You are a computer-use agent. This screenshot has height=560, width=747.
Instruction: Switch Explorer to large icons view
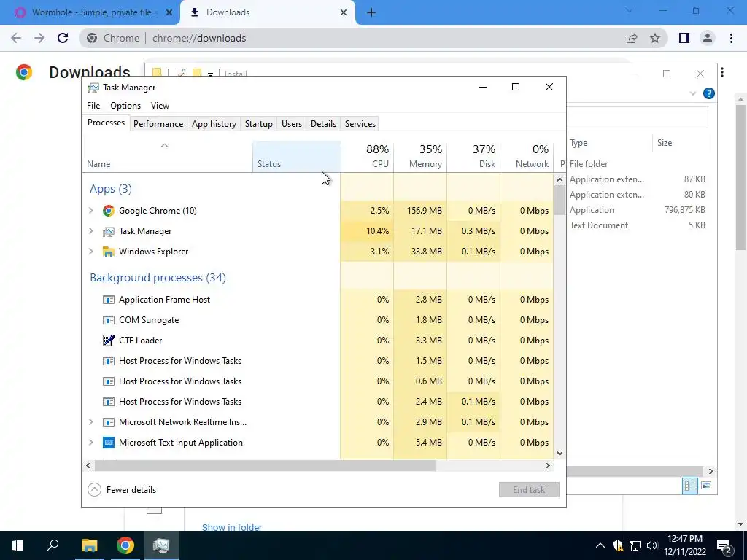click(706, 486)
